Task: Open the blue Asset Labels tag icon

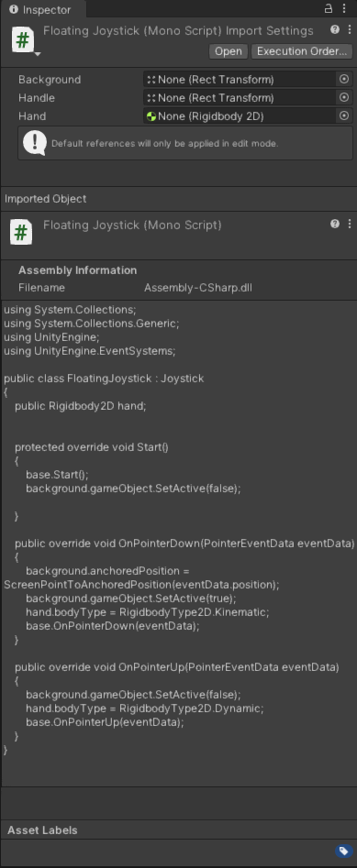Action: tap(343, 851)
